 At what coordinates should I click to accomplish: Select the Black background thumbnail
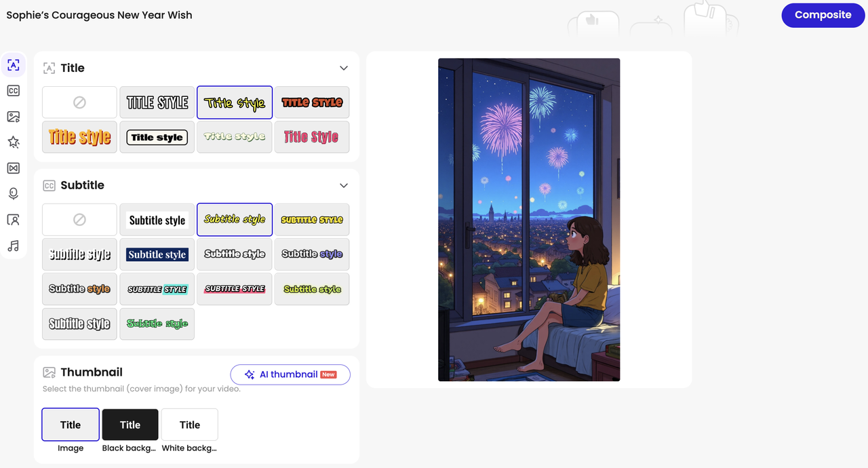(x=130, y=425)
